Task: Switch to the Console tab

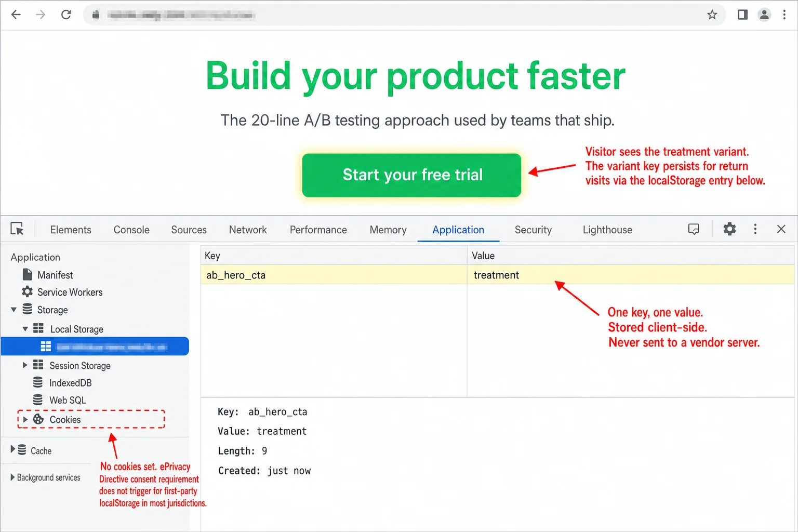Action: tap(131, 230)
